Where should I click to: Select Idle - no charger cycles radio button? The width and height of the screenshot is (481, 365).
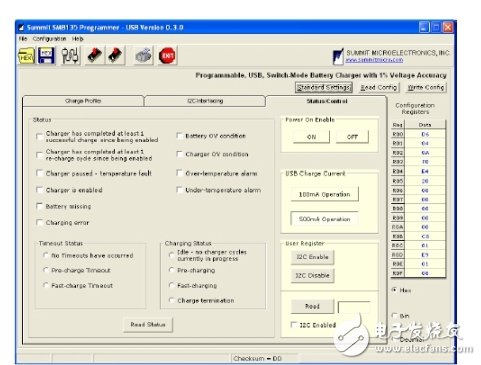pos(172,255)
